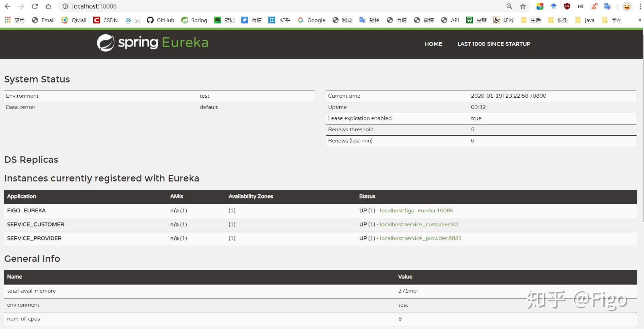Open the Google bookmark
644x329 pixels.
(x=311, y=20)
